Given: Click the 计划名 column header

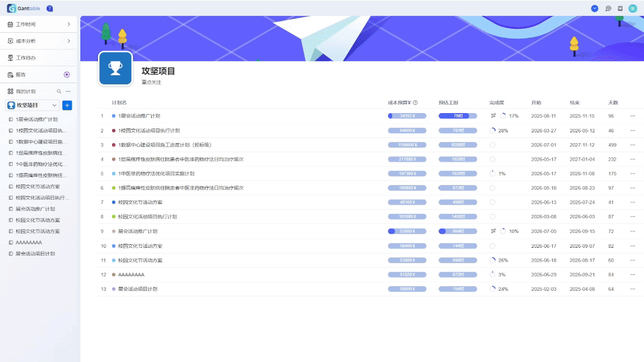Looking at the screenshot, I should pyautogui.click(x=119, y=102).
